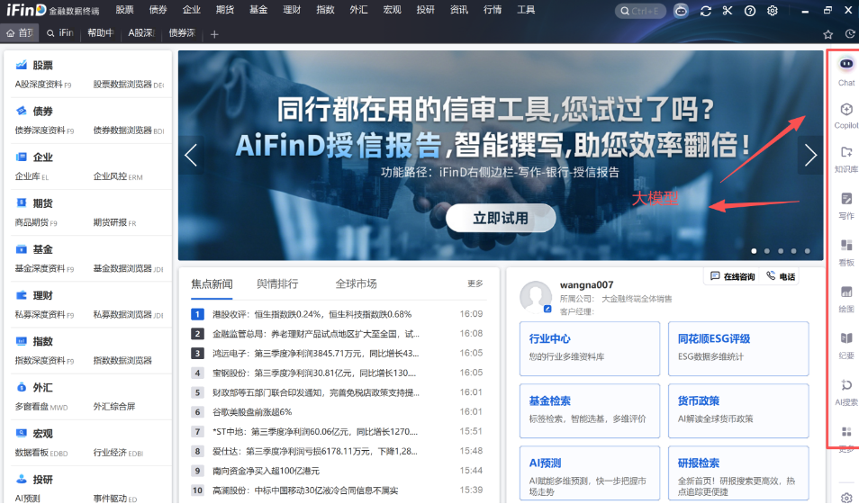Switch to the 舆情排行 tab

click(x=277, y=283)
